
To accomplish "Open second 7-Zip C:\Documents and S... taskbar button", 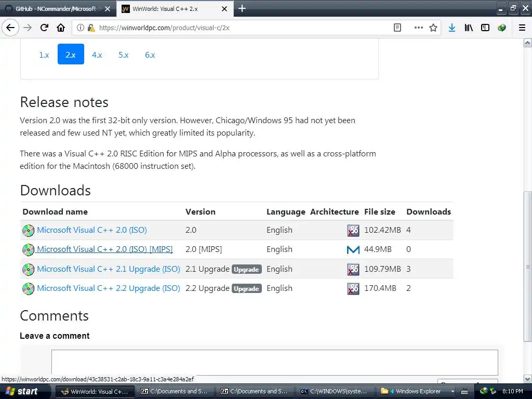I will coord(255,392).
